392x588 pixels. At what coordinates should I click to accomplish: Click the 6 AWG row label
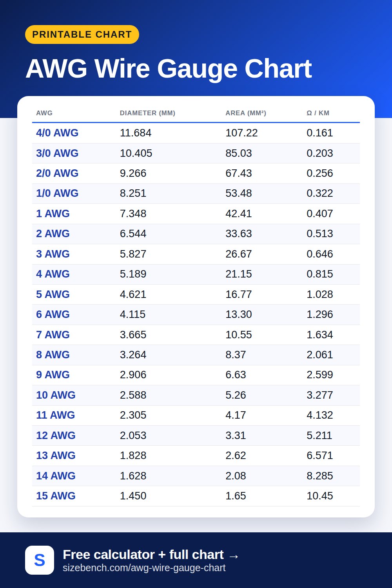53,314
